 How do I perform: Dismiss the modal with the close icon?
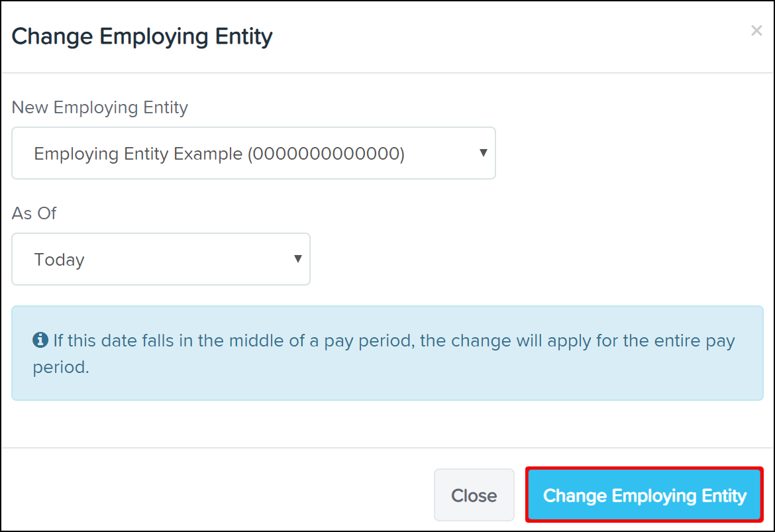(756, 30)
